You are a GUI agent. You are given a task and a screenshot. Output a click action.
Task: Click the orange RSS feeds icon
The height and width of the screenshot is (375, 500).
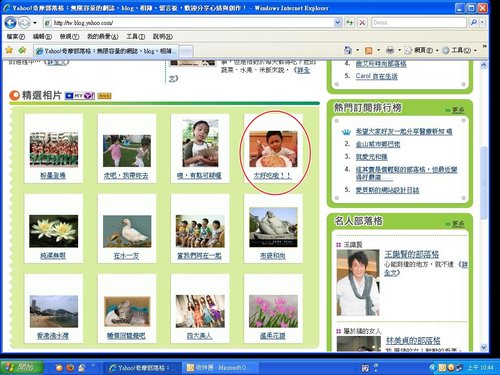click(x=369, y=50)
